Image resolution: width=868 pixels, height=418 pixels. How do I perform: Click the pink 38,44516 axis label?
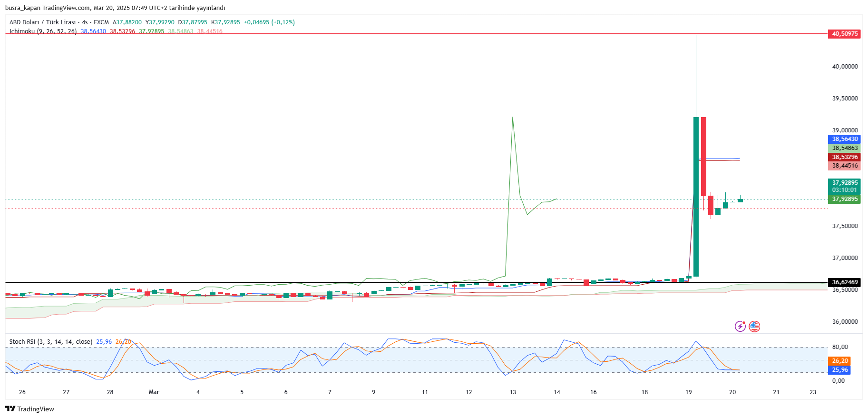tap(845, 166)
